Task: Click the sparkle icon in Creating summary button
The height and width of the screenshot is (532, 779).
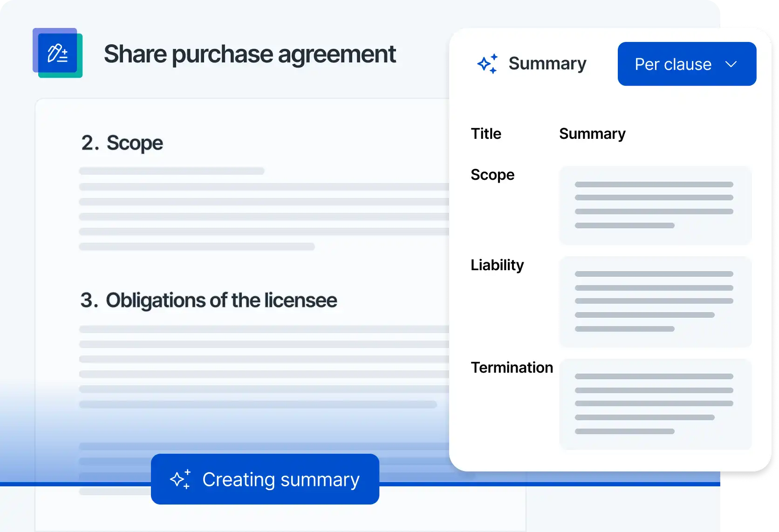Action: point(180,479)
